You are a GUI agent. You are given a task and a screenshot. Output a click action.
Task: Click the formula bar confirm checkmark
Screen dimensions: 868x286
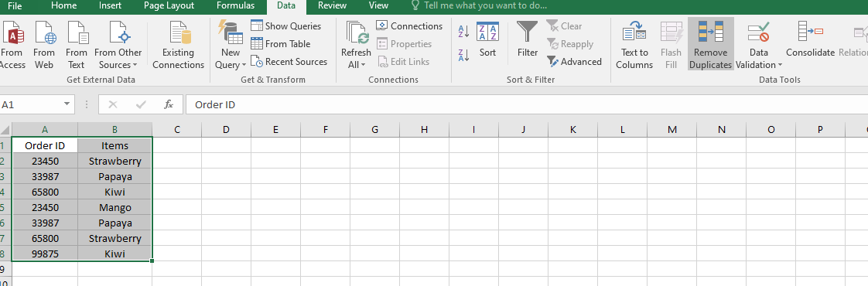[141, 104]
